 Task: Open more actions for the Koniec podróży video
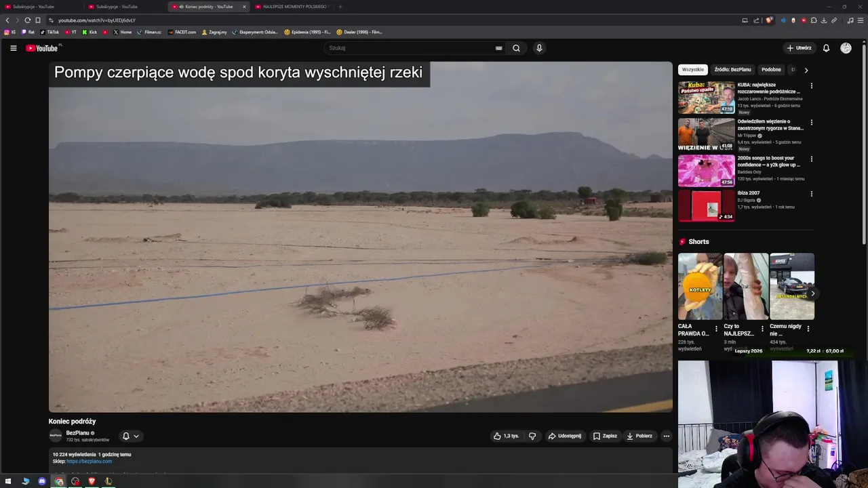click(x=667, y=436)
